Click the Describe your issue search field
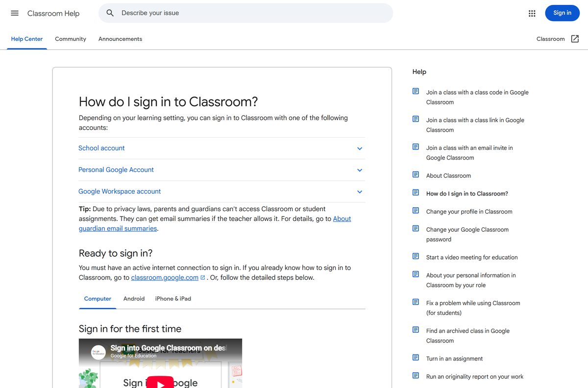The image size is (588, 388). click(x=245, y=13)
